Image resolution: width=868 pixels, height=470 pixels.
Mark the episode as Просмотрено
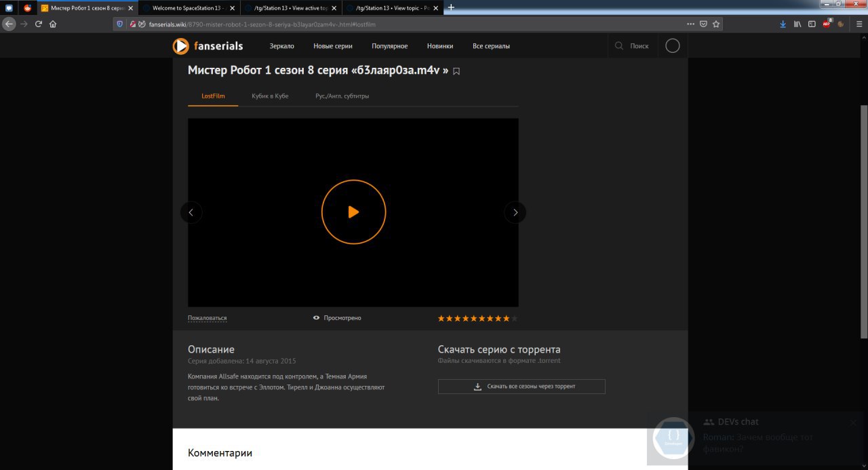(337, 317)
